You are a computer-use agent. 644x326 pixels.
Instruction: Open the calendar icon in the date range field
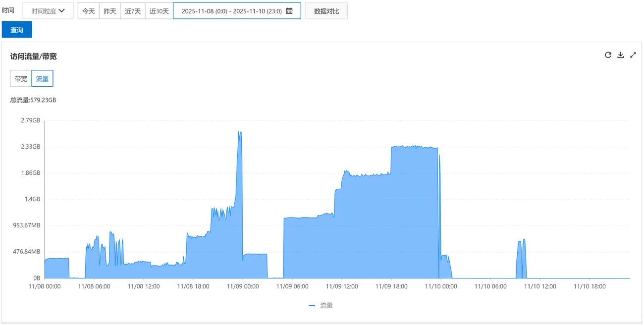(x=289, y=11)
